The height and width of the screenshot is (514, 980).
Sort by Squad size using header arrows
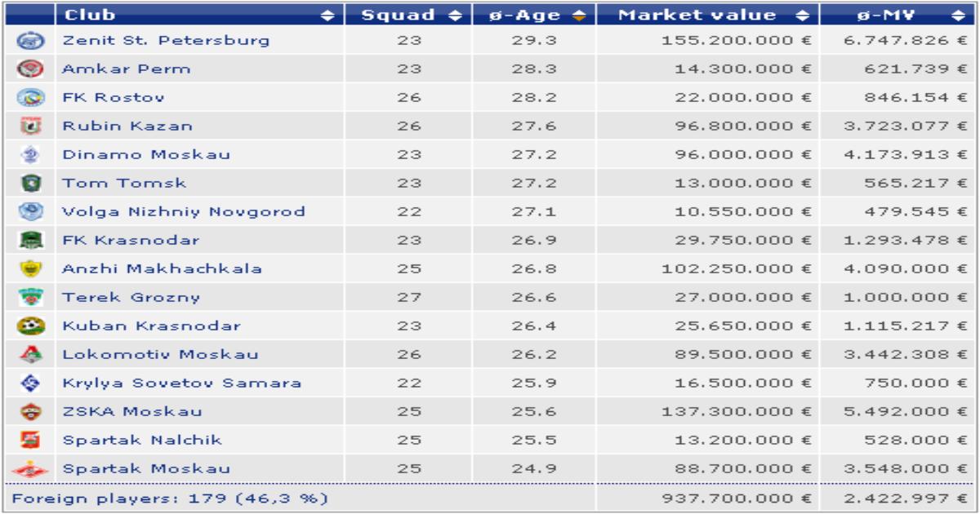(x=456, y=15)
